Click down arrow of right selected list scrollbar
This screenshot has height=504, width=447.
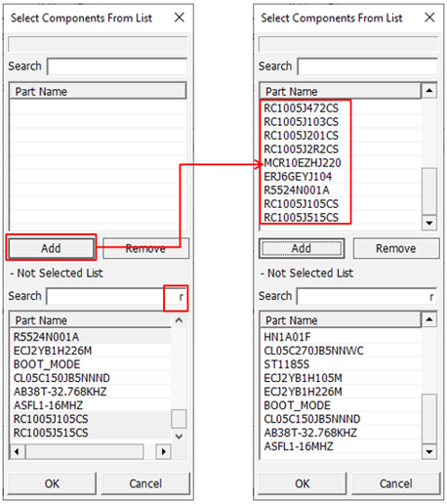429,223
